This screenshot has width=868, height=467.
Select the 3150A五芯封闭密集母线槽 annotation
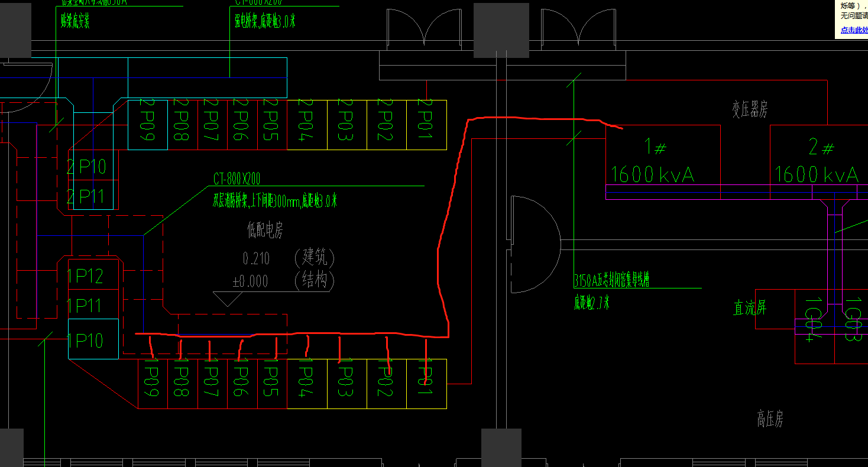[x=611, y=280]
